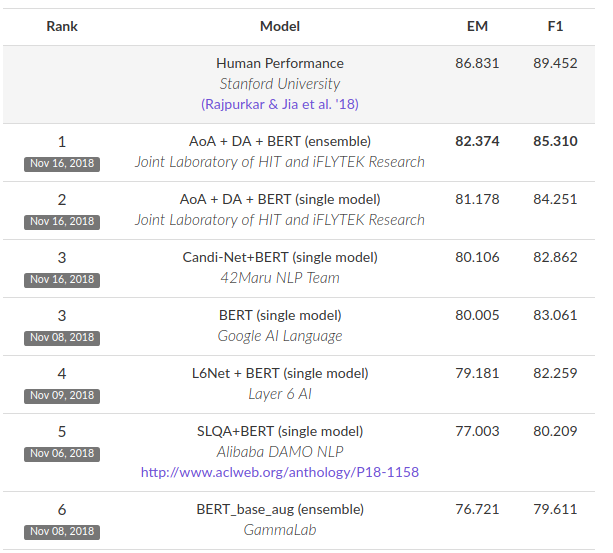Click the Nov 16, 2018 badge under rank 2

[62, 221]
